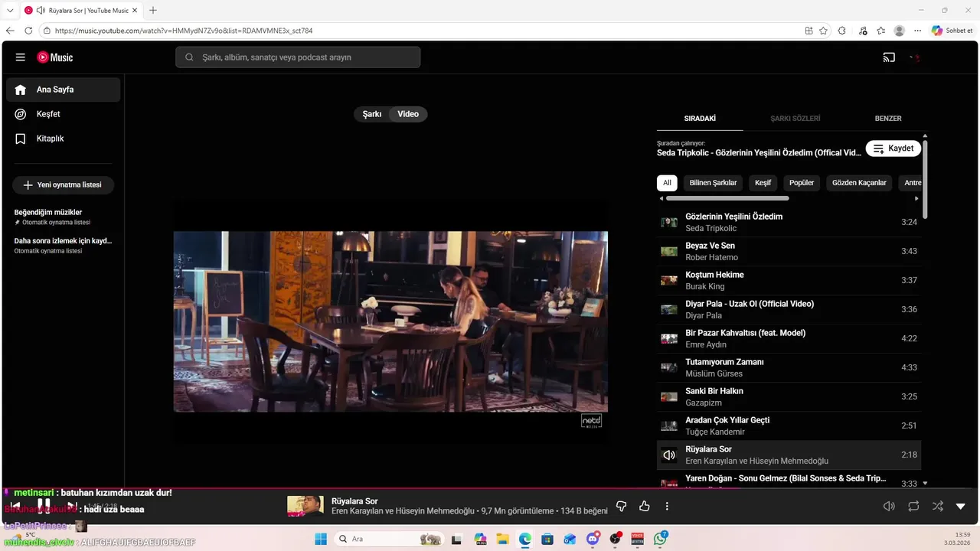Open WhatsApp from the taskbar
This screenshot has height=551, width=980.
click(x=660, y=539)
